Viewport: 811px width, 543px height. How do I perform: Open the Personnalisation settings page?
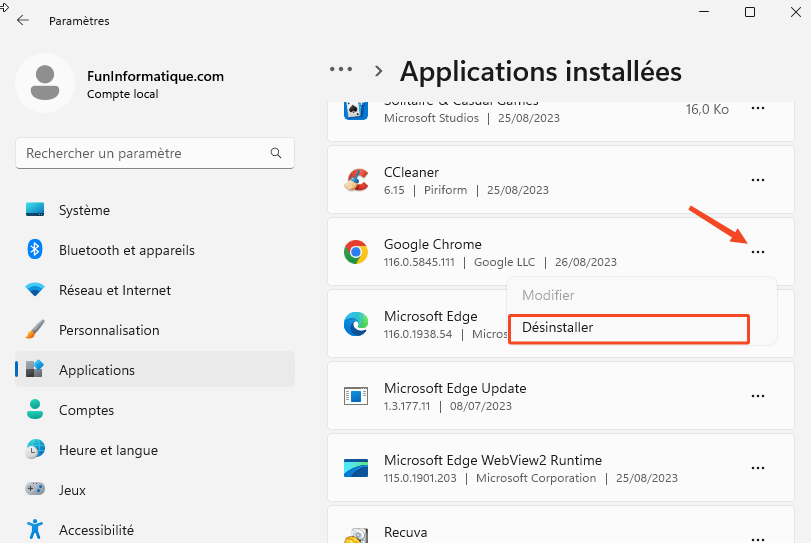coord(108,330)
